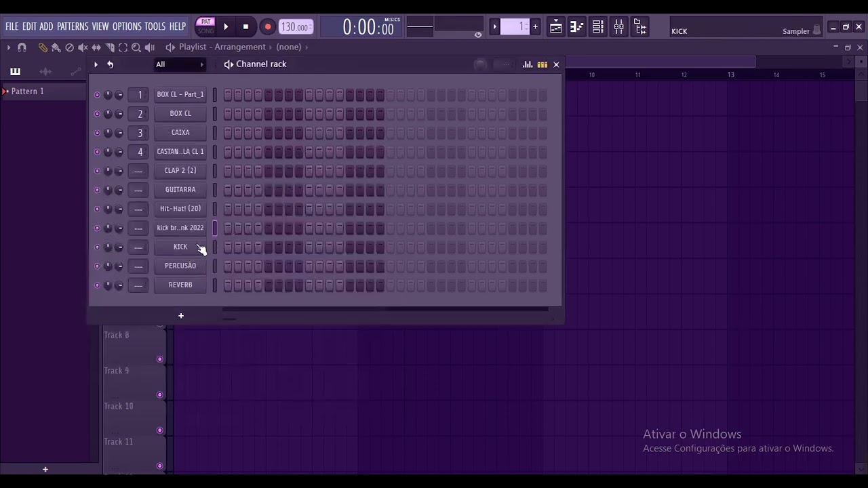Screen dimensions: 868x488
Task: Expand the Pattern 1 entry arrow
Action: tap(5, 91)
